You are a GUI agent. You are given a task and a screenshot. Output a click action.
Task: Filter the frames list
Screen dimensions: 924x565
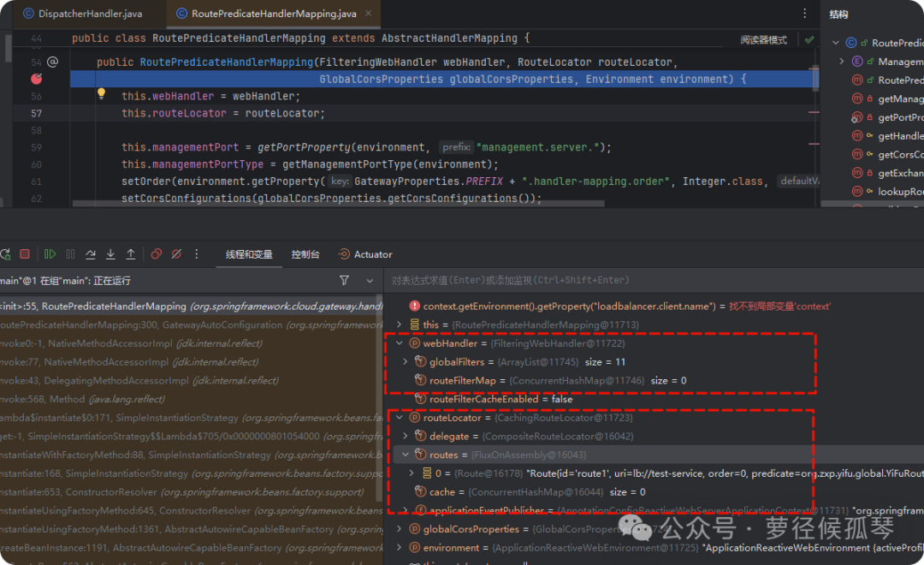tap(344, 281)
